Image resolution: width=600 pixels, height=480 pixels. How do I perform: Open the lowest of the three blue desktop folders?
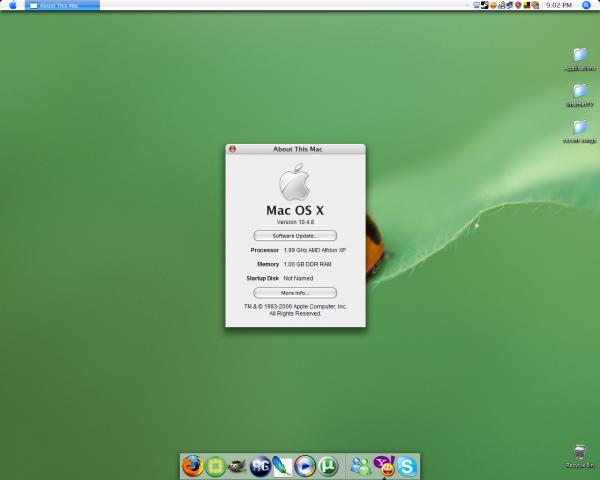(x=580, y=131)
